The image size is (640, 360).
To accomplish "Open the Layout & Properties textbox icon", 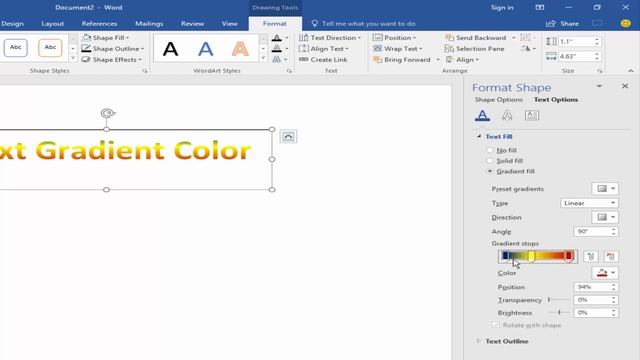I will click(x=531, y=116).
